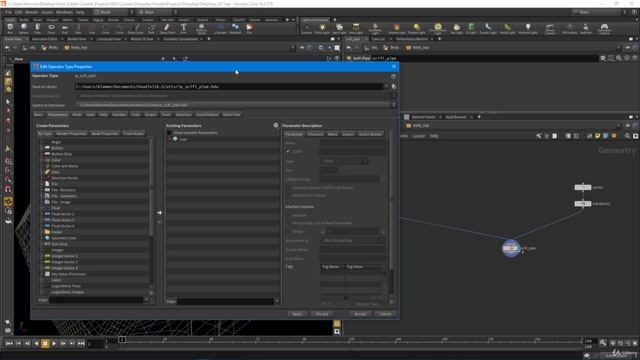This screenshot has width=640, height=360.
Task: Click the Discard button
Action: pos(322,314)
